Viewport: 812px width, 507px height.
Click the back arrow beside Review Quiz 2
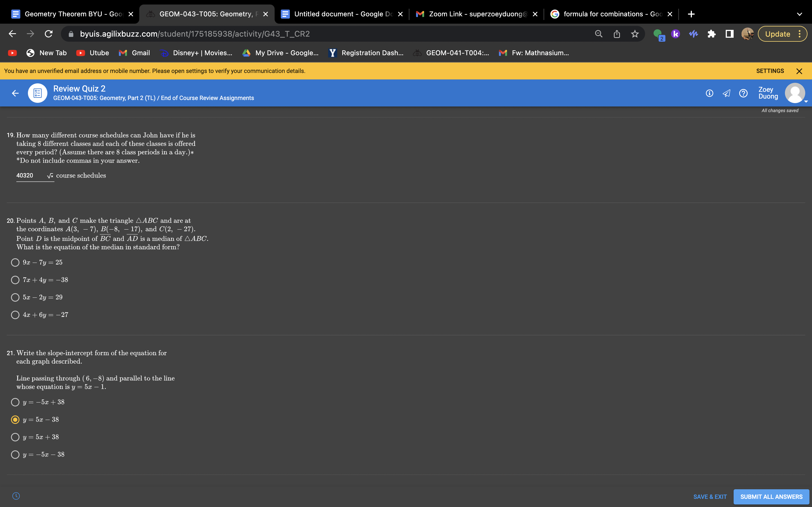[15, 93]
